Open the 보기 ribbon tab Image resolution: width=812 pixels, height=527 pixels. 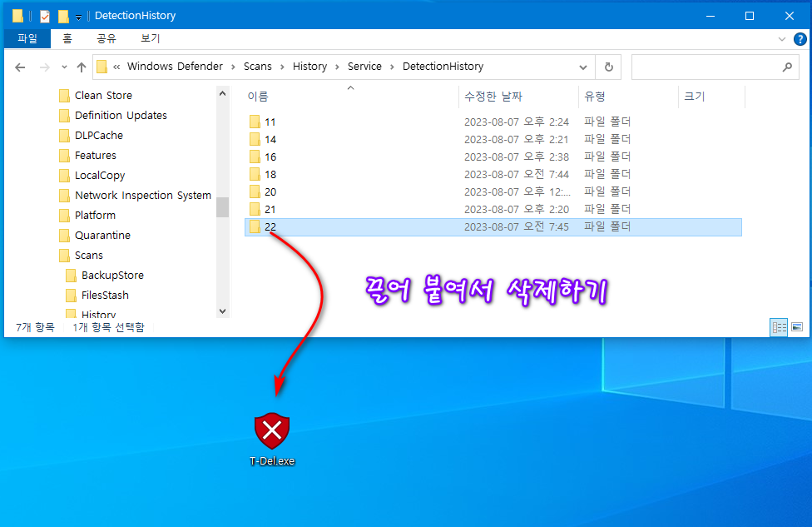point(151,38)
